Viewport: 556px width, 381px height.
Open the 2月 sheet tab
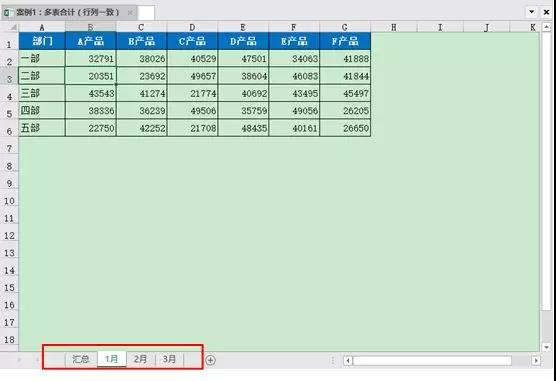tap(140, 359)
